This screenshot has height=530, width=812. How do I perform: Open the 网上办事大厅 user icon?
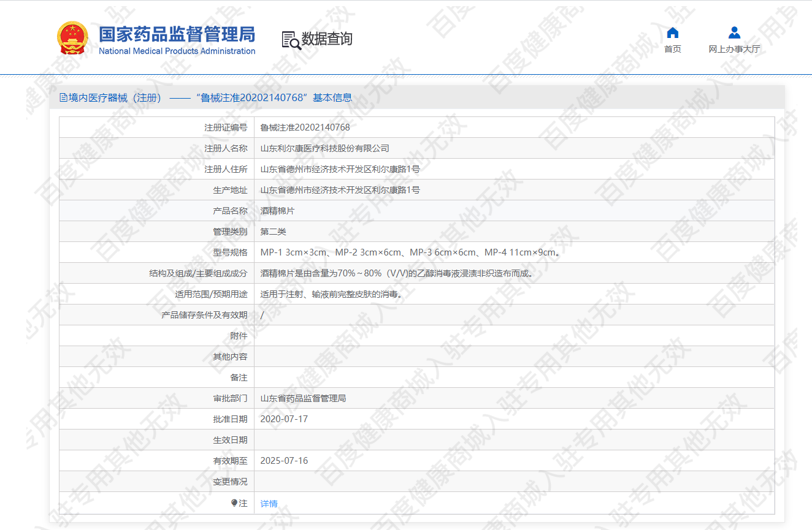(734, 33)
